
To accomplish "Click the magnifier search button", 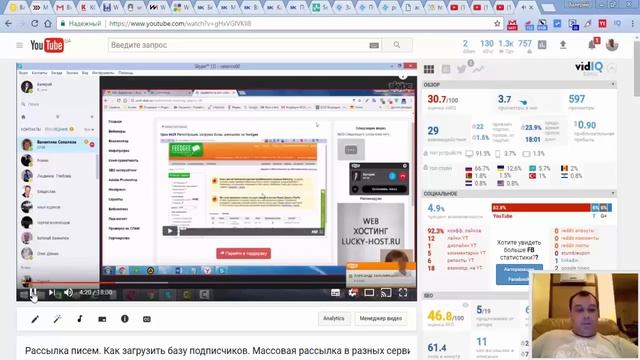I will [397, 45].
